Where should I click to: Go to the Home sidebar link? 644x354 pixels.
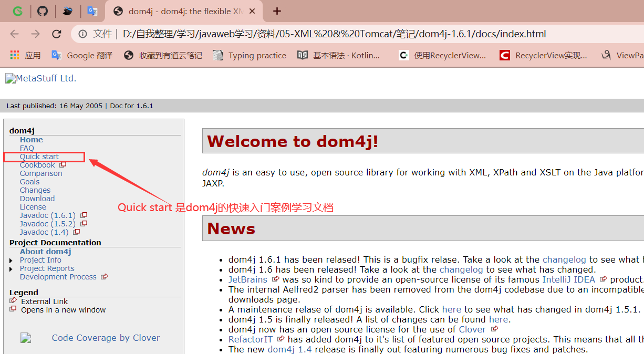coord(32,140)
